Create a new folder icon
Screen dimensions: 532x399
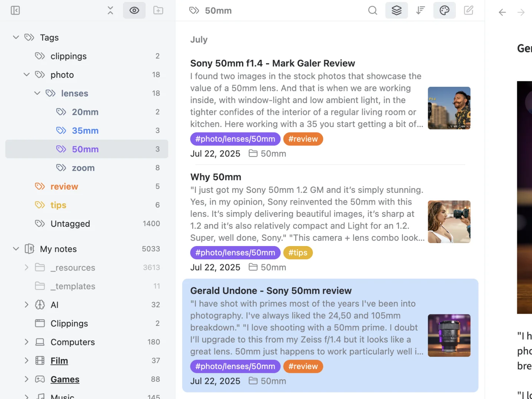pos(158,10)
